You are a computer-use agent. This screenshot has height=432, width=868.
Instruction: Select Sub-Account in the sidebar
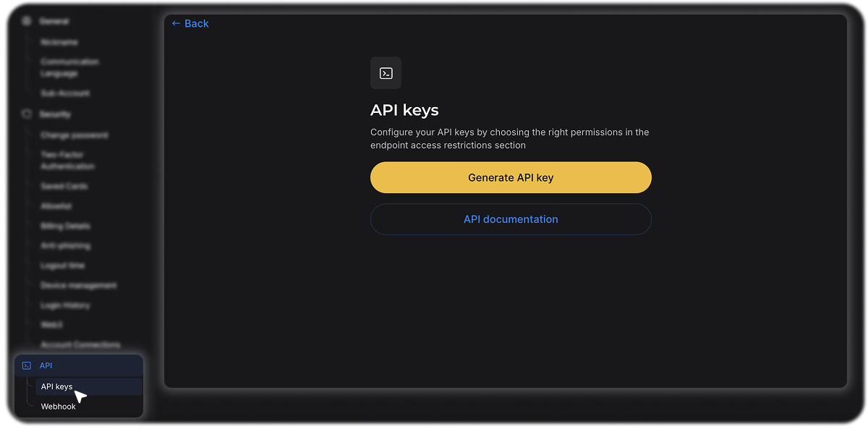click(x=65, y=93)
